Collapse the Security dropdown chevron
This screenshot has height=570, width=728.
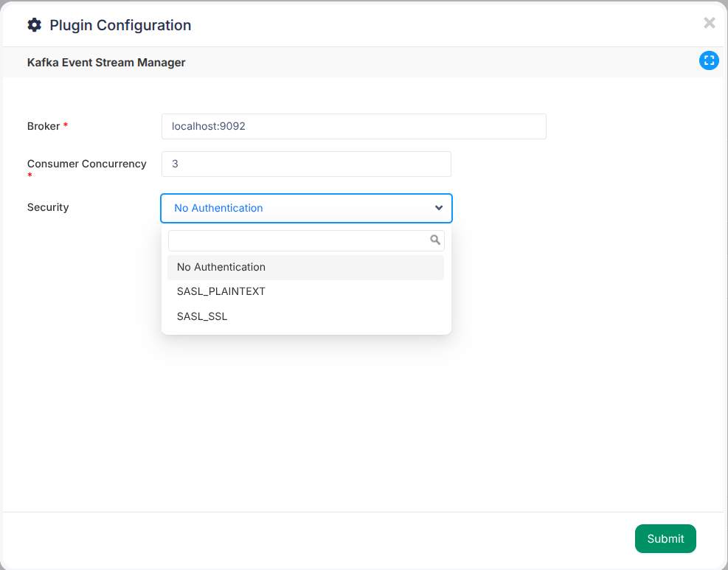point(439,208)
